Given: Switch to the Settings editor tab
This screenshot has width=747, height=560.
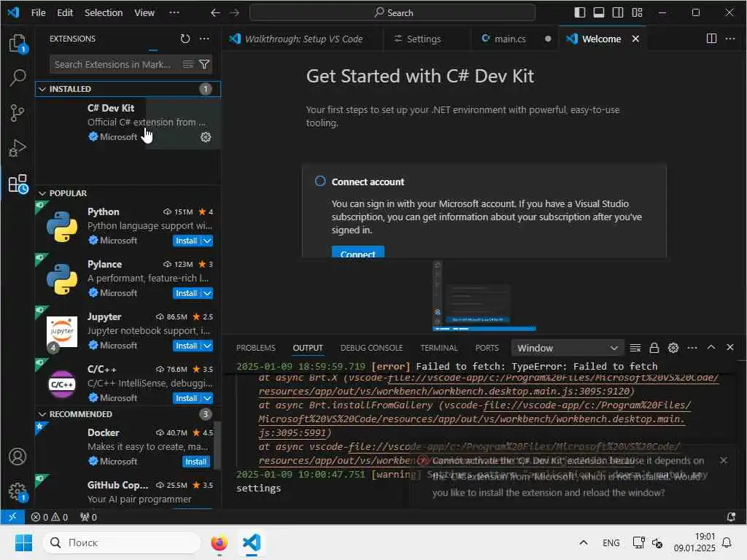Looking at the screenshot, I should point(424,39).
